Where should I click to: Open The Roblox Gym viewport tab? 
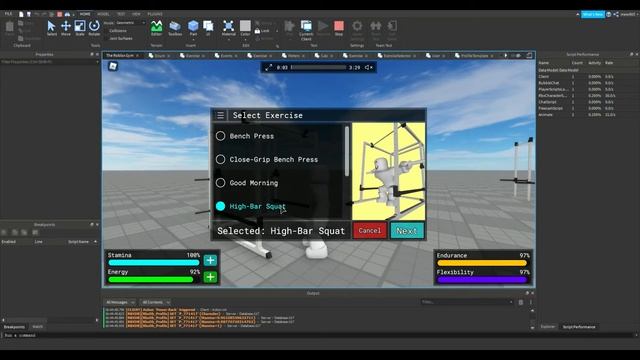[x=122, y=56]
